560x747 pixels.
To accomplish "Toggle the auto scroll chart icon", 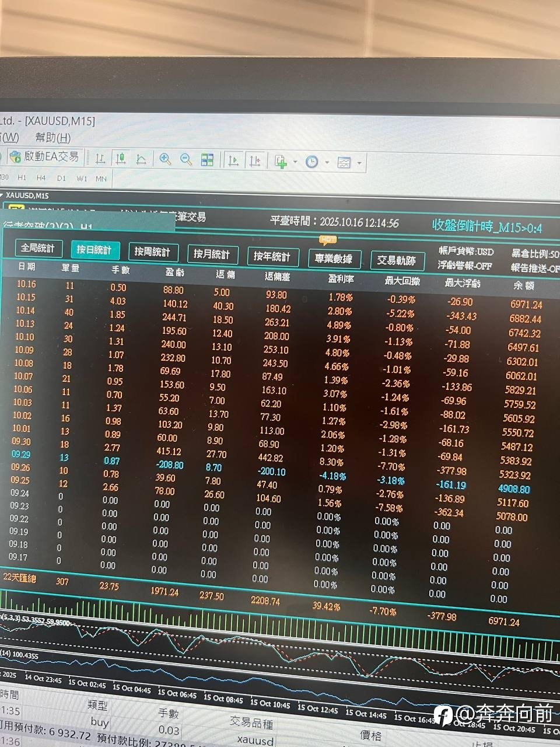I will [x=233, y=160].
